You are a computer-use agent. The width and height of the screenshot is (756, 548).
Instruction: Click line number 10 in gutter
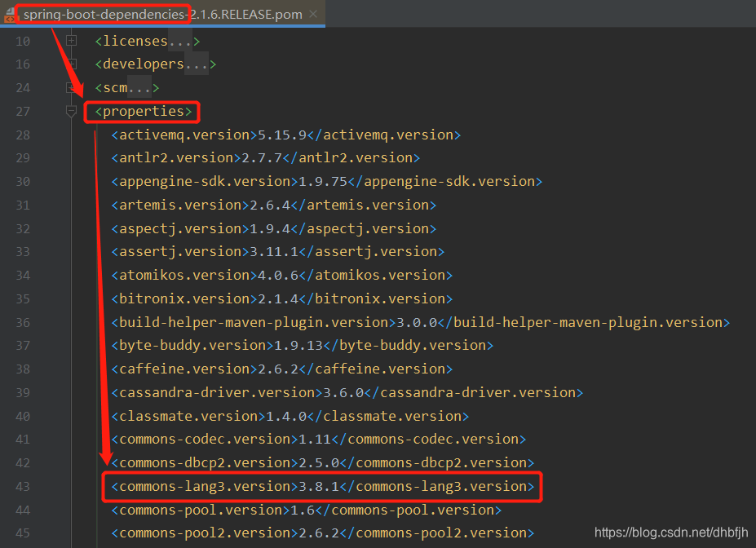(23, 42)
